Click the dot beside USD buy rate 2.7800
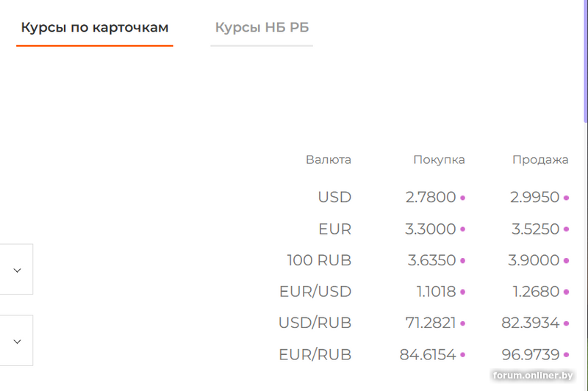588x391 pixels. [463, 198]
